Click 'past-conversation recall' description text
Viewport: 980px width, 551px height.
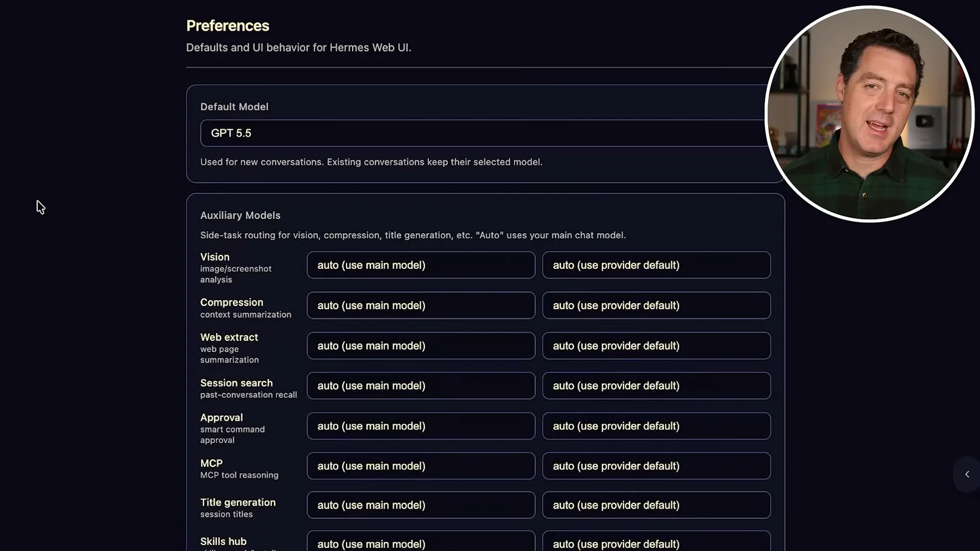click(x=249, y=395)
